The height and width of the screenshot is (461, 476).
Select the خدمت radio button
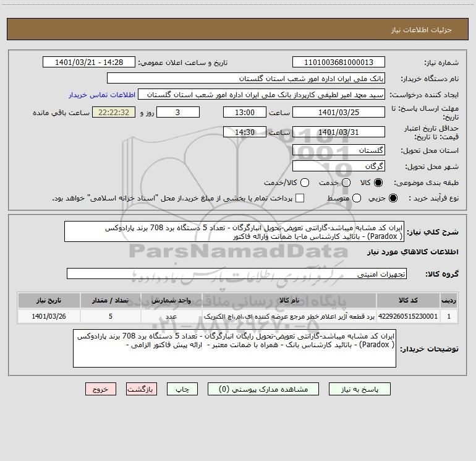click(346, 183)
